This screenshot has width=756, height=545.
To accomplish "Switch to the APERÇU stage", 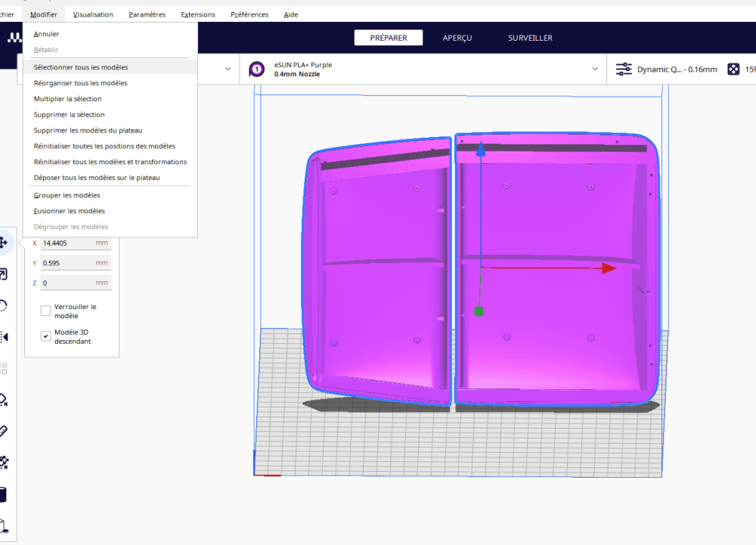I will point(457,38).
